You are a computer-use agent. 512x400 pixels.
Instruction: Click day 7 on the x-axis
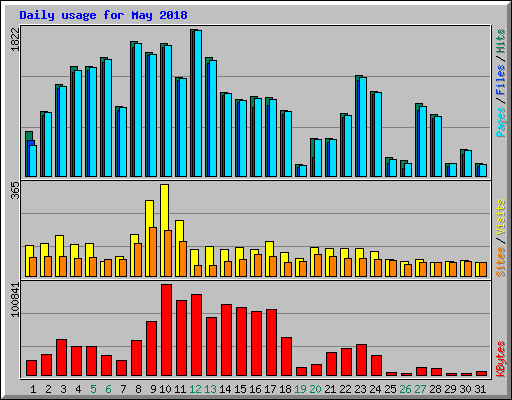click(123, 389)
